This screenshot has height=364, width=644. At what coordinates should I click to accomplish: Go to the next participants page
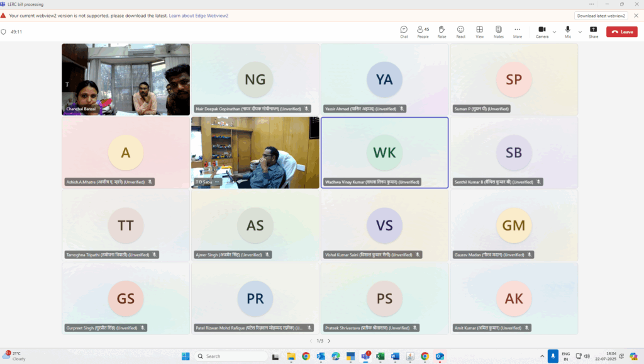click(x=329, y=341)
